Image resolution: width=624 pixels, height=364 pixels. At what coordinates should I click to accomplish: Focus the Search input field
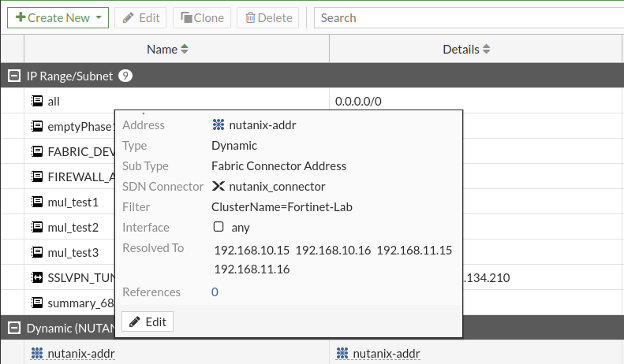(x=465, y=17)
